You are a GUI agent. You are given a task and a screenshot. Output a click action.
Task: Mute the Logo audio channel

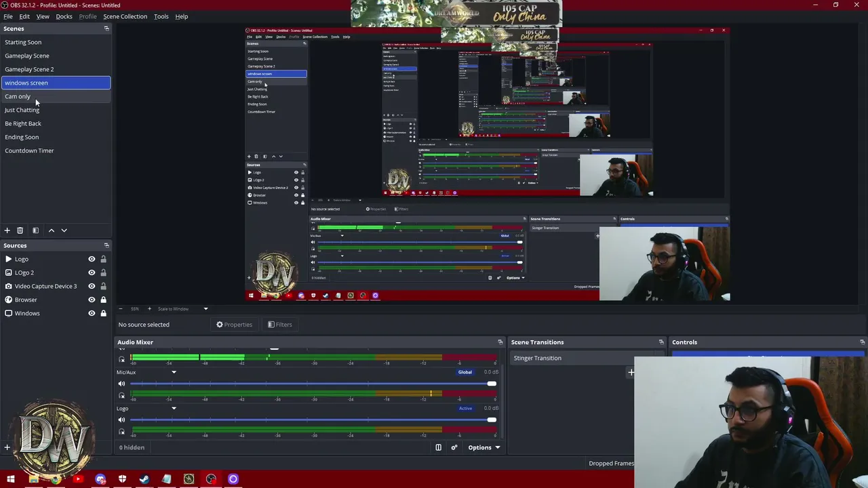click(122, 420)
